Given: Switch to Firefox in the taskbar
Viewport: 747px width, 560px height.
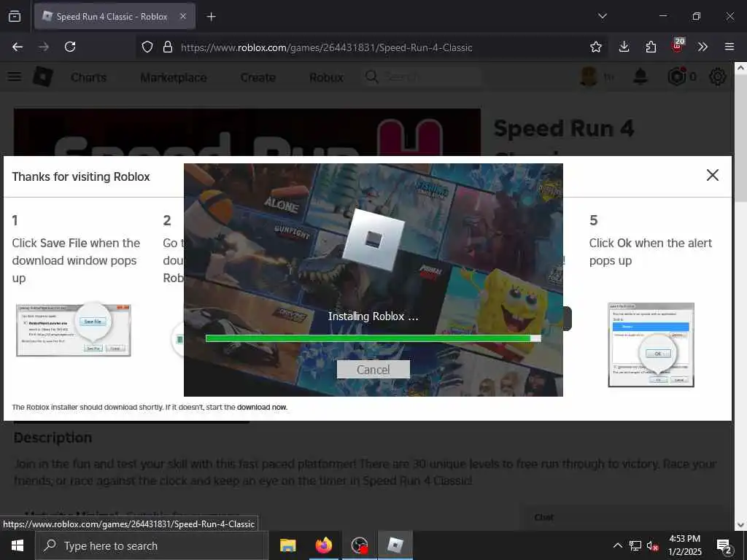Looking at the screenshot, I should pyautogui.click(x=323, y=545).
